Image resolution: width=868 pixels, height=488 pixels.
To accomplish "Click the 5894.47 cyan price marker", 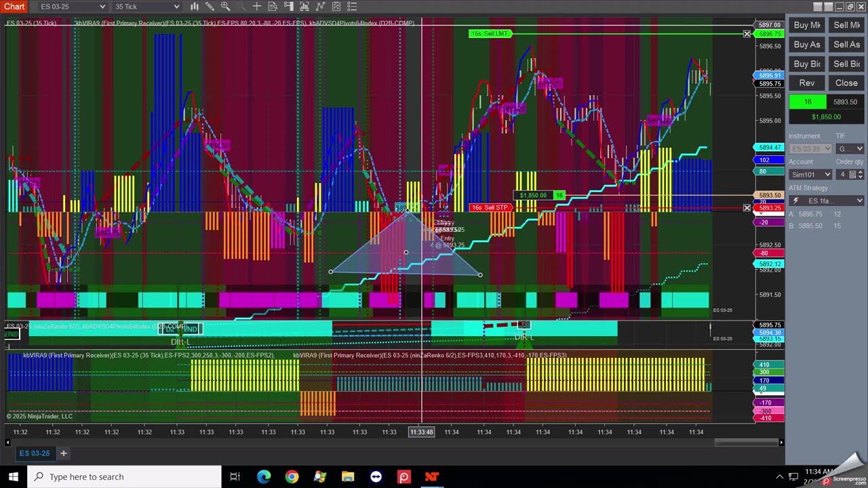I will pyautogui.click(x=770, y=147).
